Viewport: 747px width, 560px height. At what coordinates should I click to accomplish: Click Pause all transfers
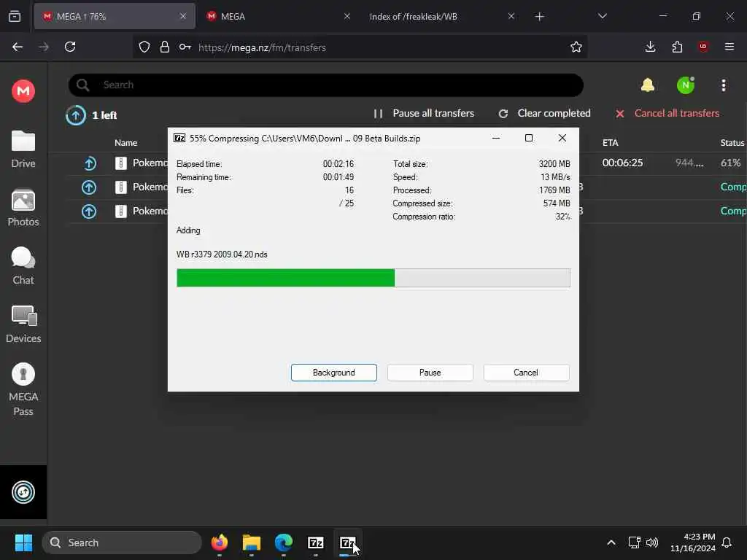coord(424,113)
